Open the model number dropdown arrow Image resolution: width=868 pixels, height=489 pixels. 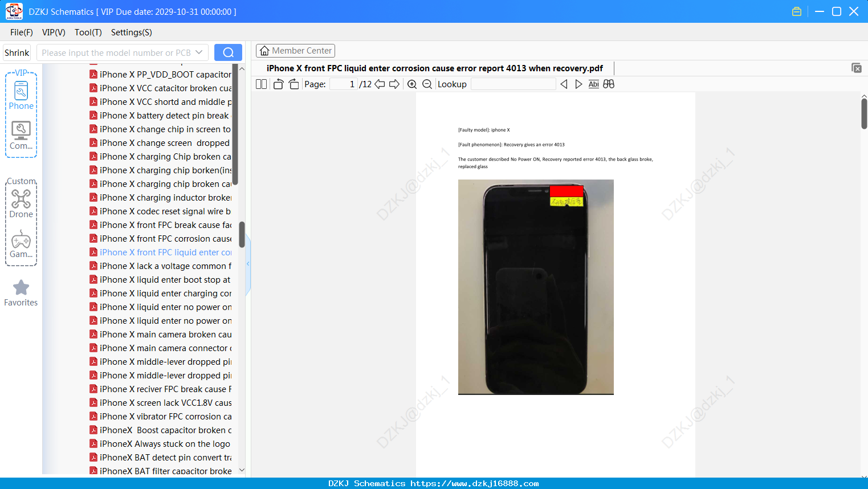pyautogui.click(x=199, y=52)
